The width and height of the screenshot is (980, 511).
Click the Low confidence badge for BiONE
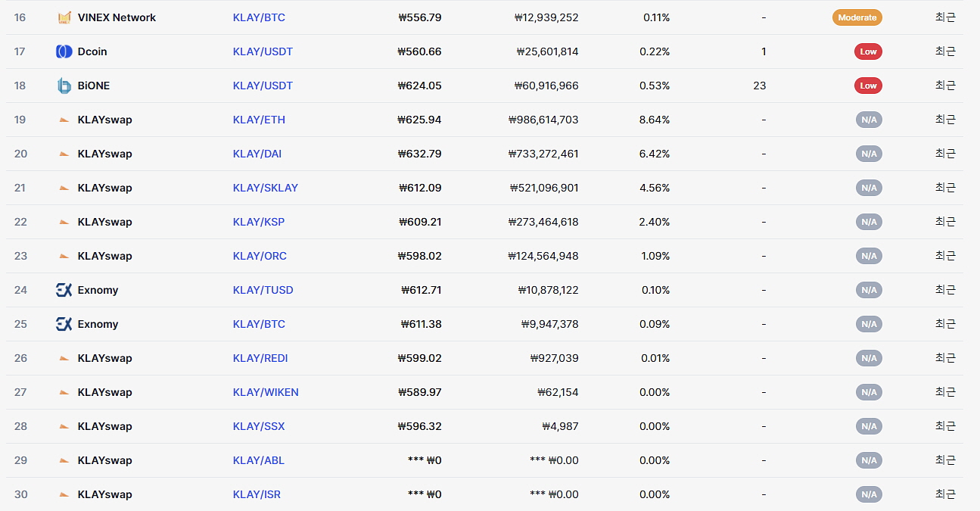[869, 86]
